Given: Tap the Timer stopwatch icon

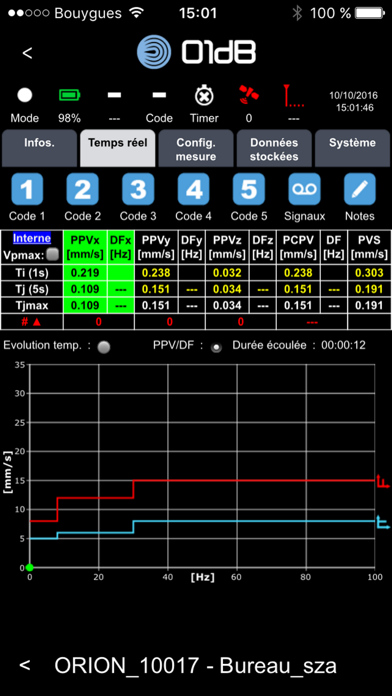Looking at the screenshot, I should pyautogui.click(x=204, y=96).
